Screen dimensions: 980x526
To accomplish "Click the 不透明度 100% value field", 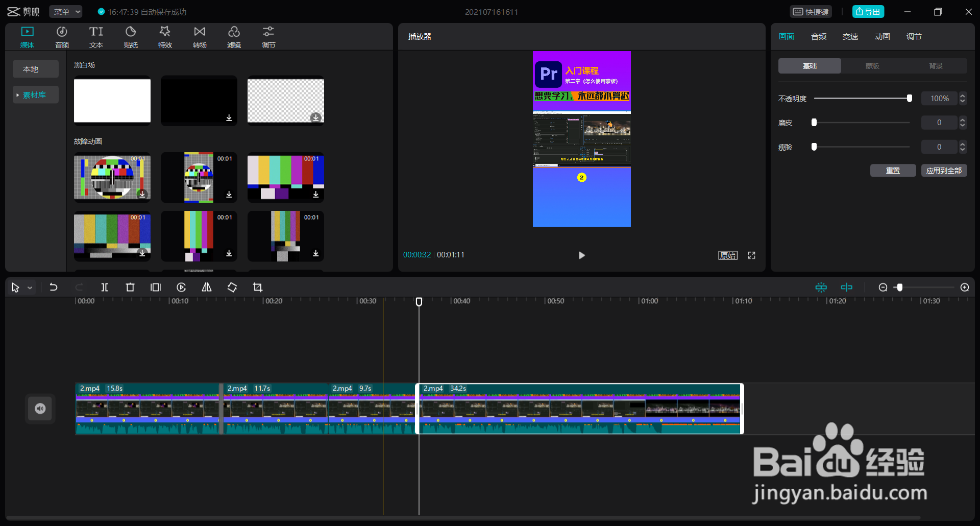I will click(x=940, y=99).
